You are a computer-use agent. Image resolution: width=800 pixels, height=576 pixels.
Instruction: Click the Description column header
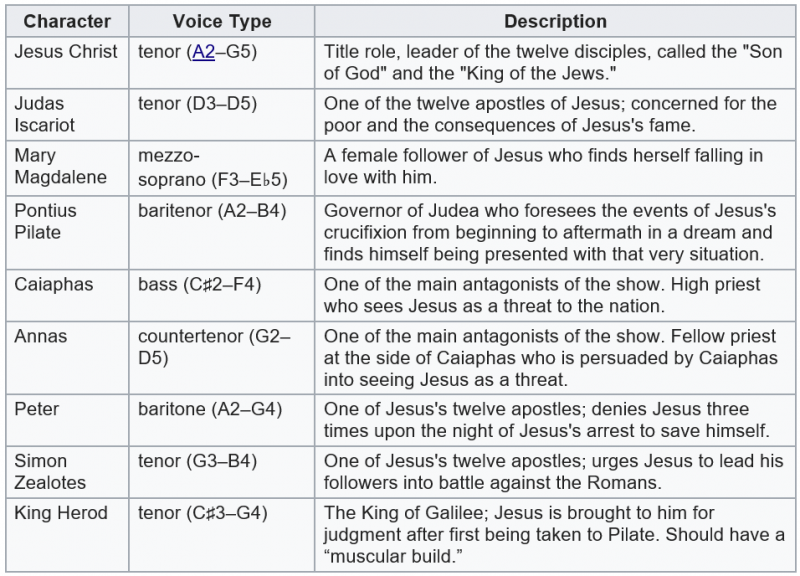(x=555, y=21)
